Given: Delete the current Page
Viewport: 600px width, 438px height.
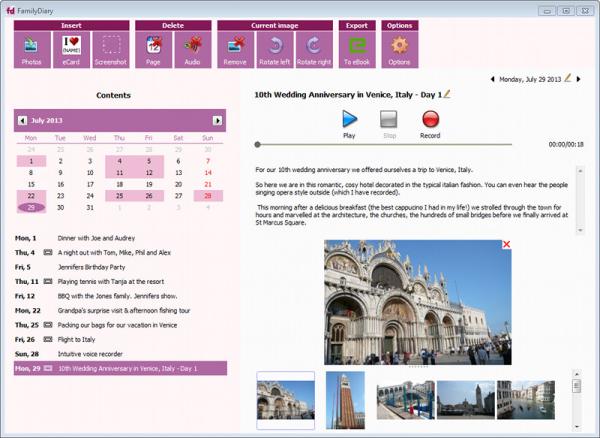Looking at the screenshot, I should (153, 49).
